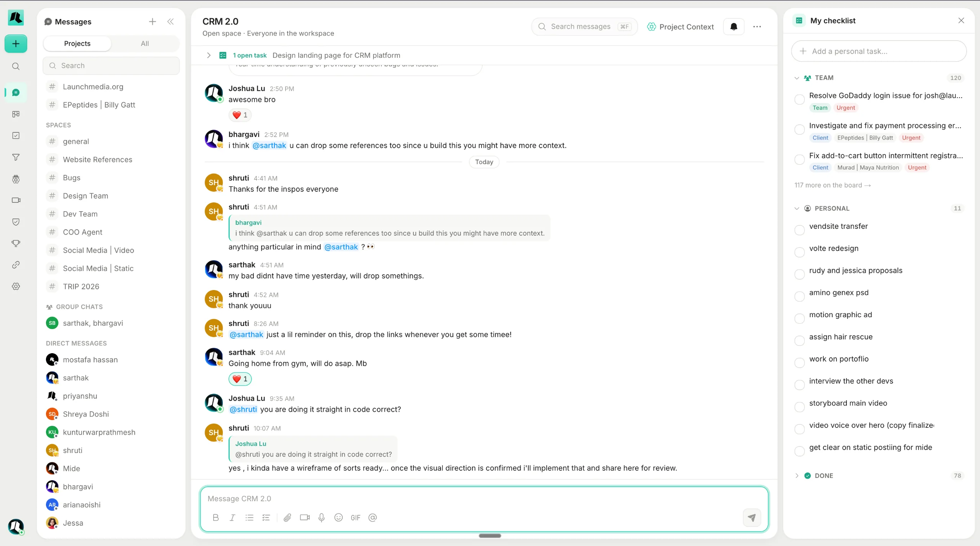
Task: Open the three-dots channel options menu
Action: point(757,26)
